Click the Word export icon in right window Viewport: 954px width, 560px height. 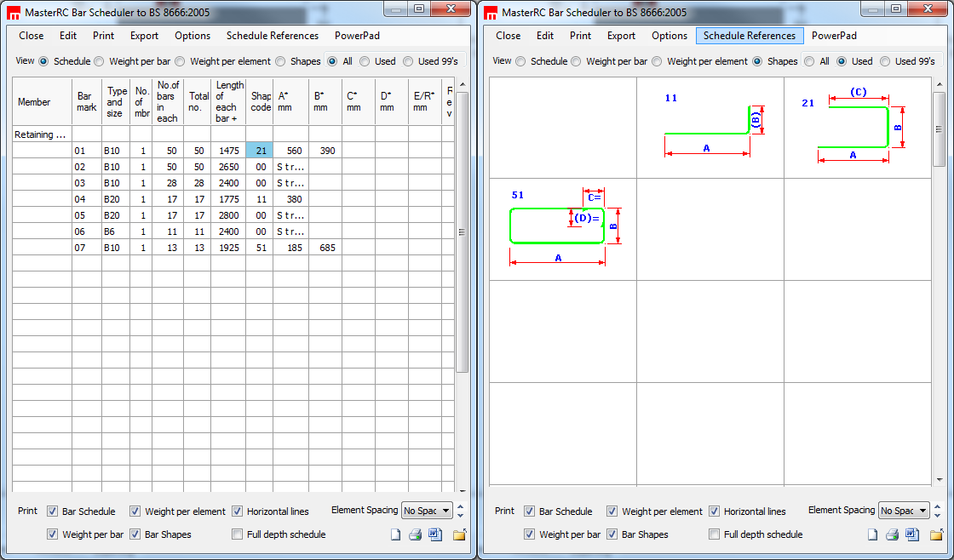(x=912, y=535)
